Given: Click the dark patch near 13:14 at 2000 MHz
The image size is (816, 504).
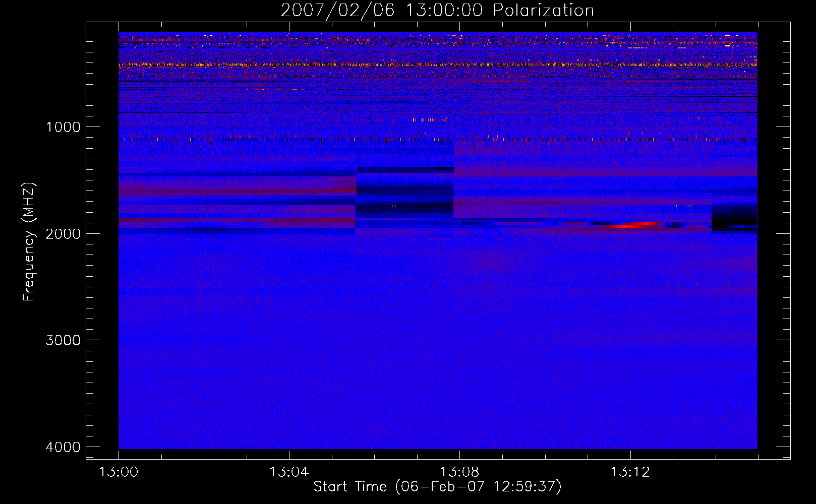Looking at the screenshot, I should 734,218.
